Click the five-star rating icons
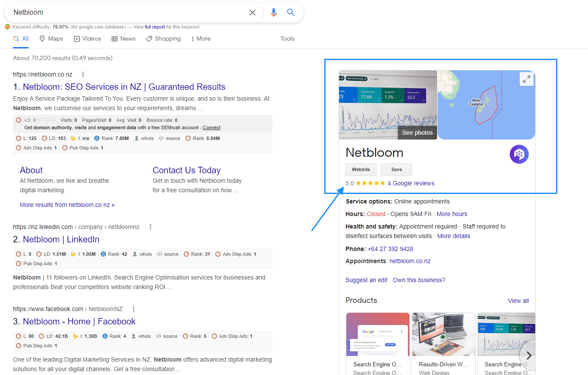This screenshot has height=375, width=588. point(371,183)
